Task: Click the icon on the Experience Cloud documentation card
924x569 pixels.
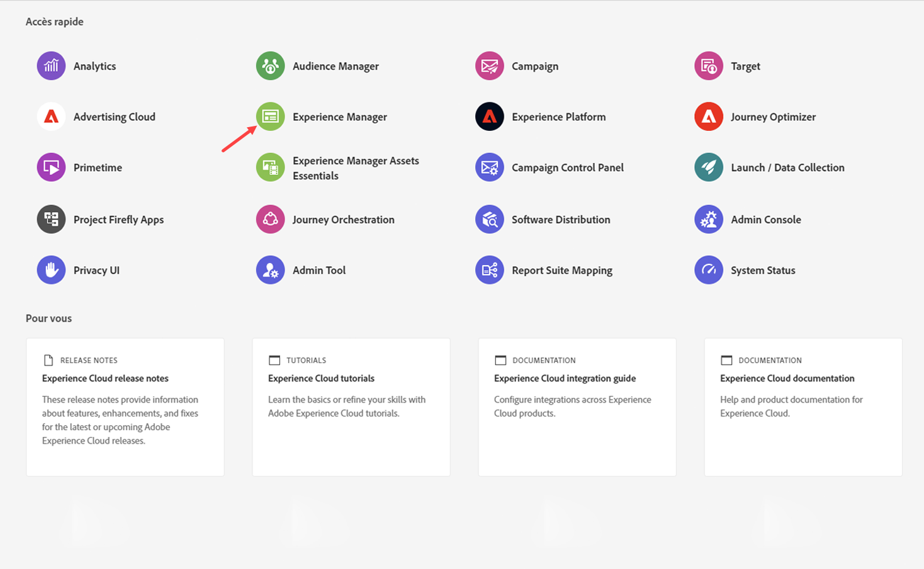Action: click(x=726, y=360)
